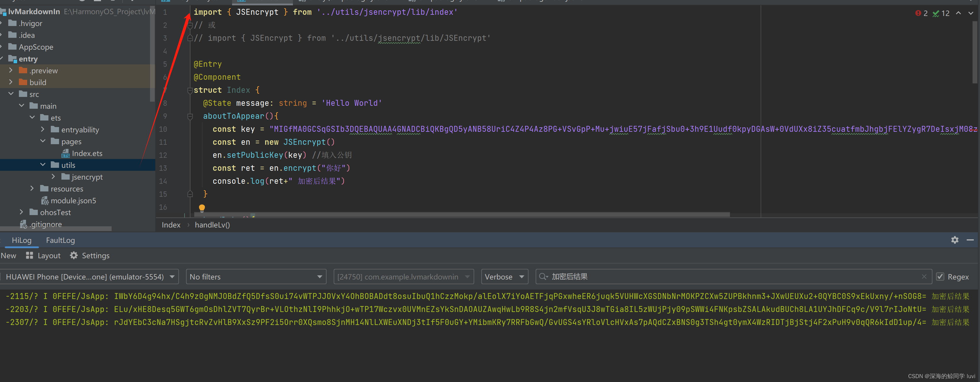Screen dimensions: 980x382
Task: Click the HiLog tab in bottom panel
Action: (x=21, y=240)
